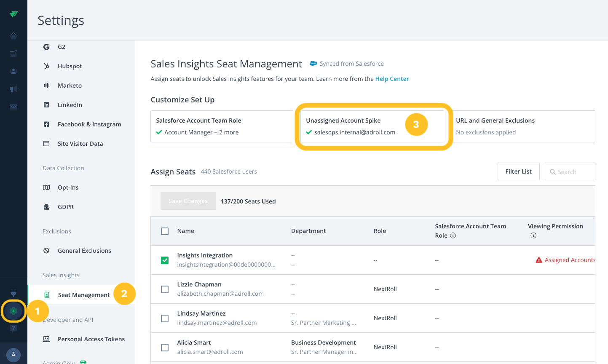Viewport: 608px width, 364px height.
Task: Click the Department column header
Action: (308, 231)
